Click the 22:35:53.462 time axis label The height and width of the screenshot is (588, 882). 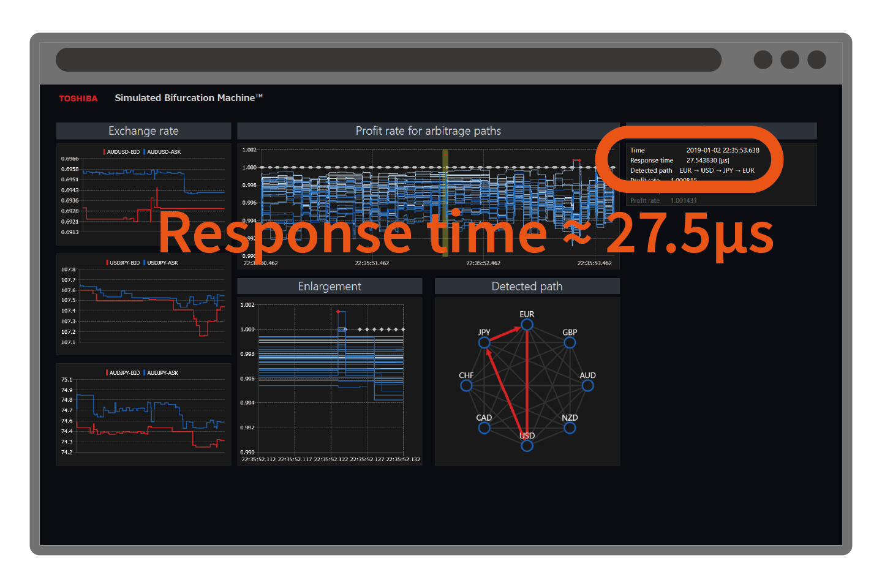point(594,263)
